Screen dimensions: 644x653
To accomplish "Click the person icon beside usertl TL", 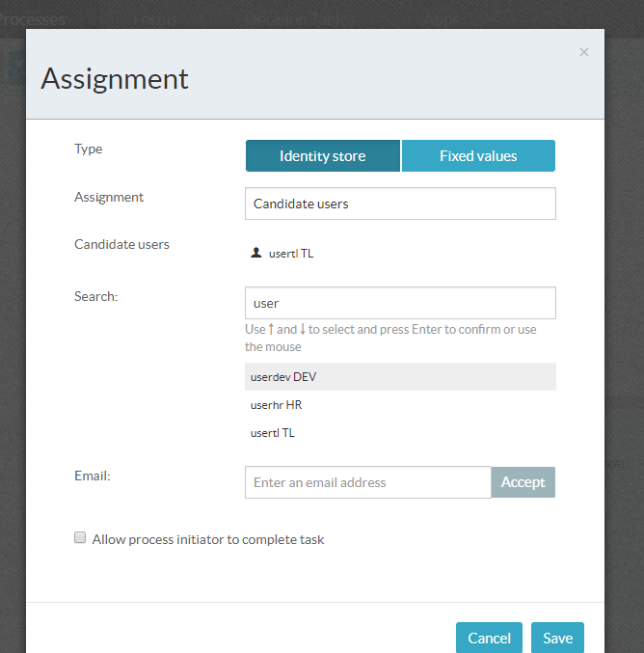I will pyautogui.click(x=255, y=253).
